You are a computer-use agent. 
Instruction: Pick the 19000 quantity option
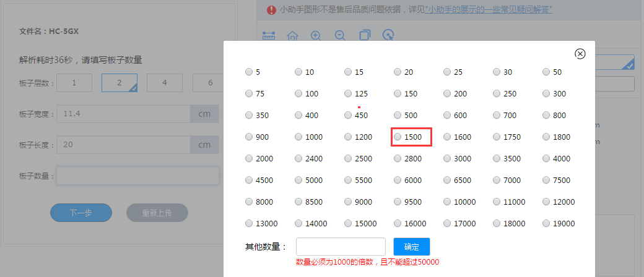(546, 223)
